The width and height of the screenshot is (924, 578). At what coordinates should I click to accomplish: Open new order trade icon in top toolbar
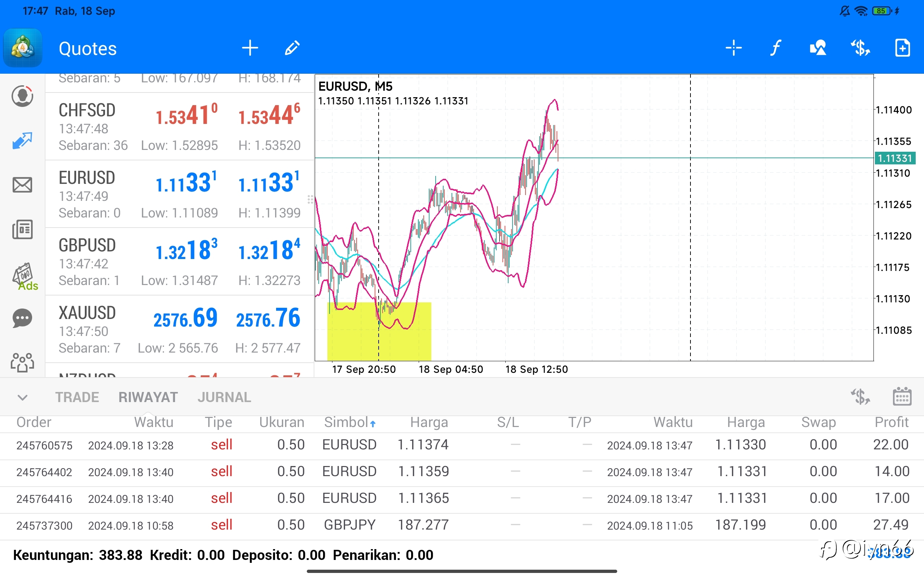[860, 48]
